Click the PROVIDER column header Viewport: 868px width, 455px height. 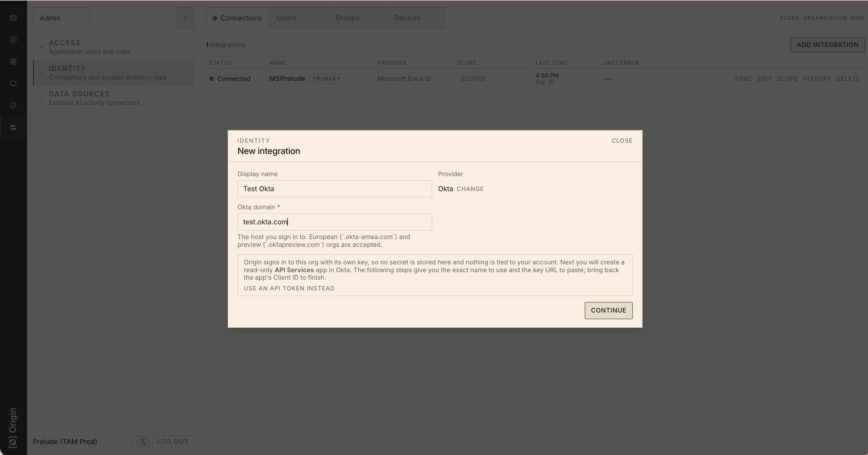pyautogui.click(x=392, y=63)
